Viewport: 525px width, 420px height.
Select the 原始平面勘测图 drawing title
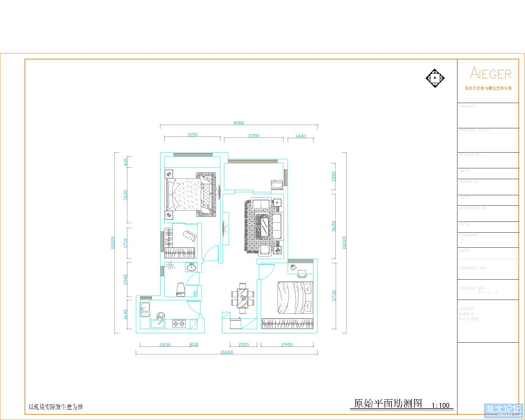pyautogui.click(x=388, y=403)
